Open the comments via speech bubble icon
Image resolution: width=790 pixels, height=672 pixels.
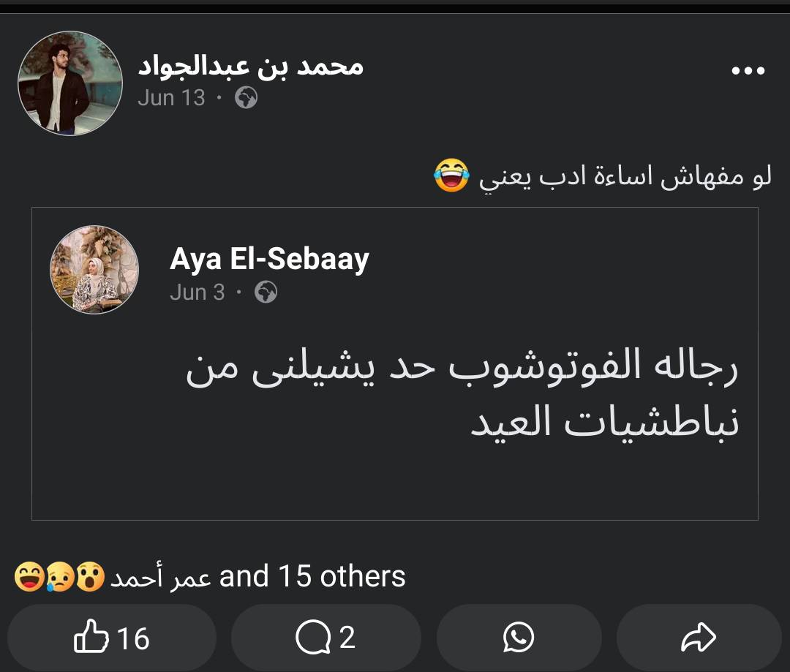point(326,638)
